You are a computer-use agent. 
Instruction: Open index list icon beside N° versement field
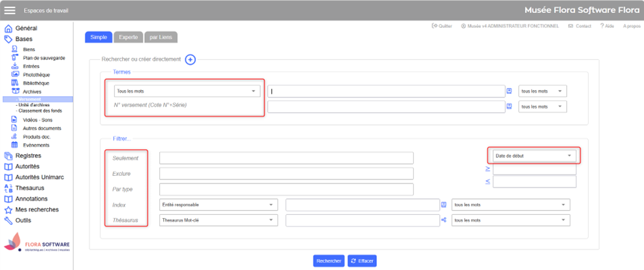coord(509,106)
